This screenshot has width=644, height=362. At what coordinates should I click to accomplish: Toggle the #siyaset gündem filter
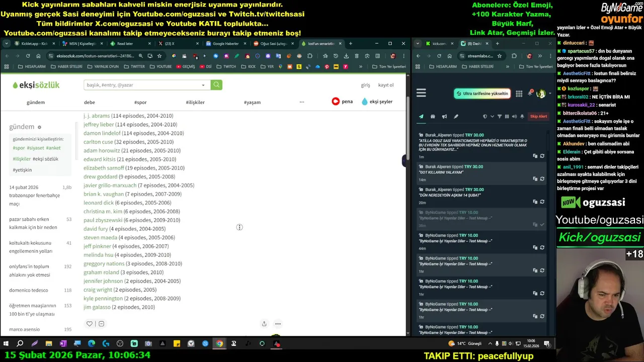pyautogui.click(x=35, y=148)
